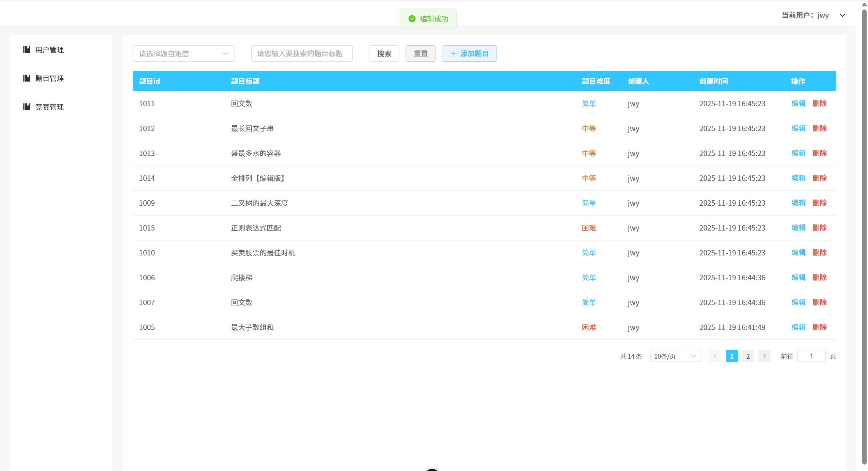The height and width of the screenshot is (471, 868).
Task: Click the question title search input
Action: click(x=301, y=53)
